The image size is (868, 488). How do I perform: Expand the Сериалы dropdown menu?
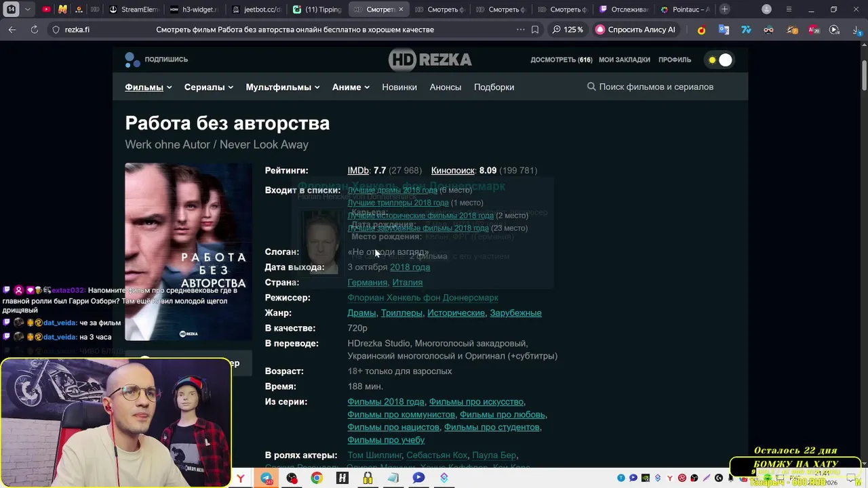(208, 87)
